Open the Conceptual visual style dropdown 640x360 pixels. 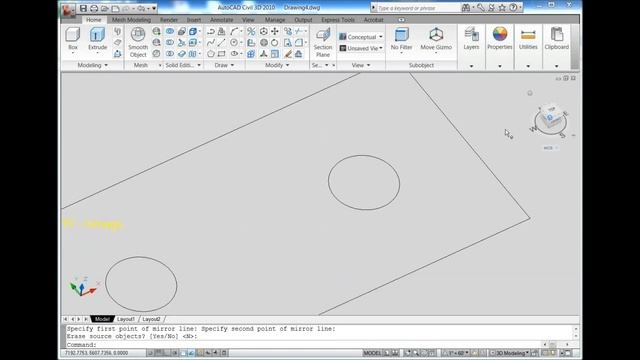click(x=361, y=37)
